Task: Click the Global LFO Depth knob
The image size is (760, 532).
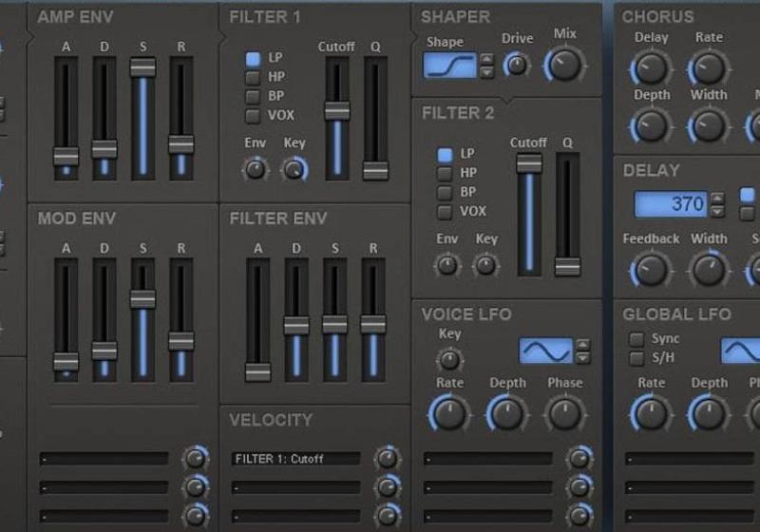Action: [x=708, y=414]
